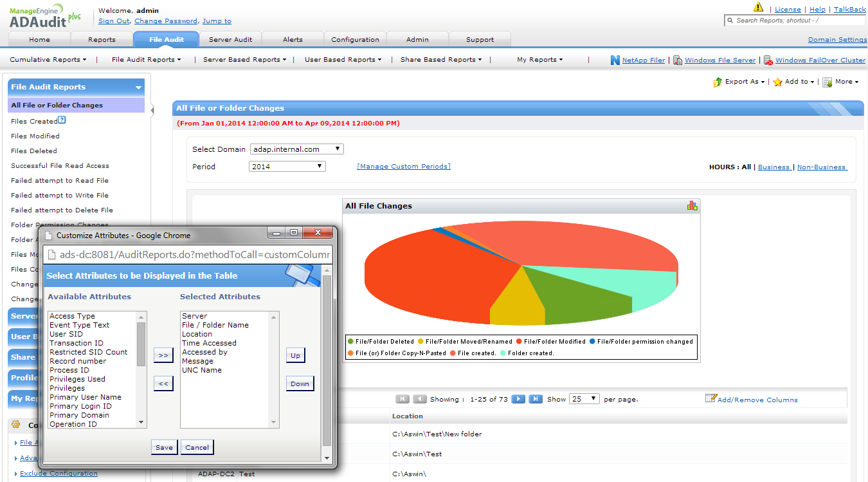The width and height of the screenshot is (868, 482).
Task: Expand the Share Based Reports menu
Action: tap(441, 59)
